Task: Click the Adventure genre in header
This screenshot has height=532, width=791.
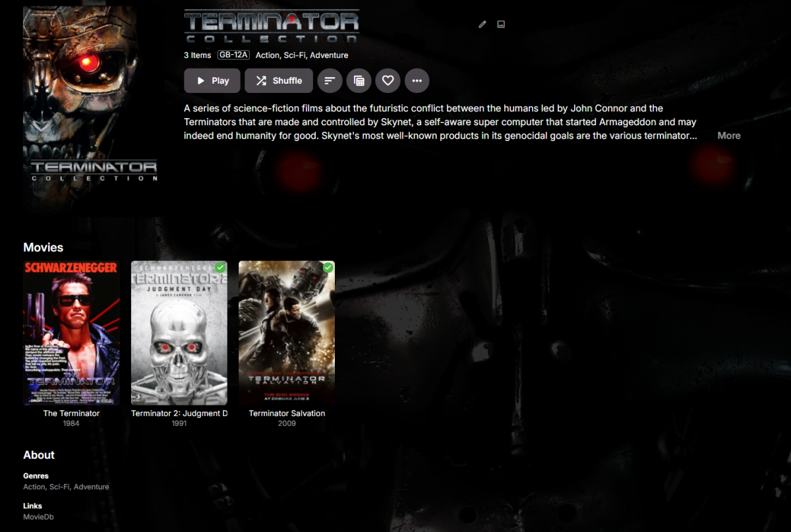Action: (x=329, y=55)
